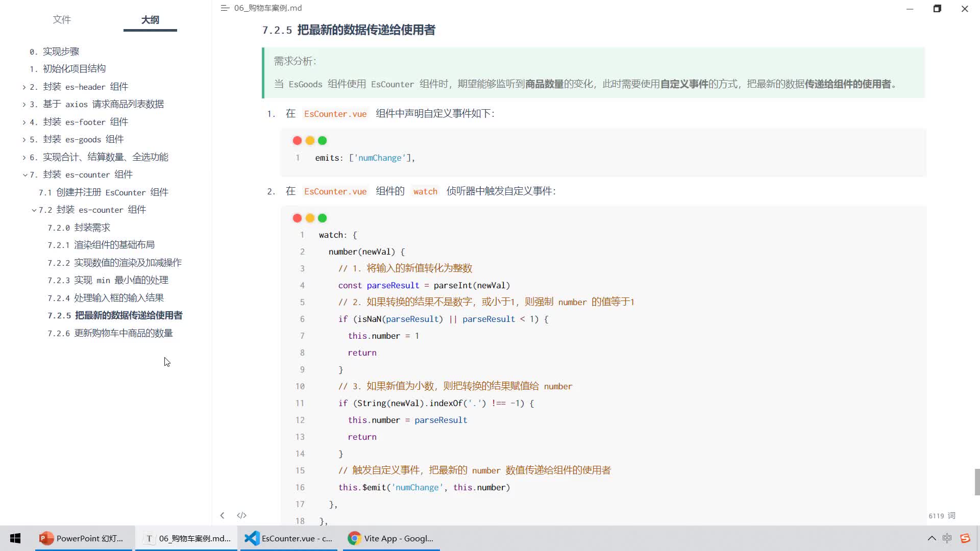The image size is (980, 551).
Task: Click inline code EsCounter.vue in step 1
Action: pos(335,114)
